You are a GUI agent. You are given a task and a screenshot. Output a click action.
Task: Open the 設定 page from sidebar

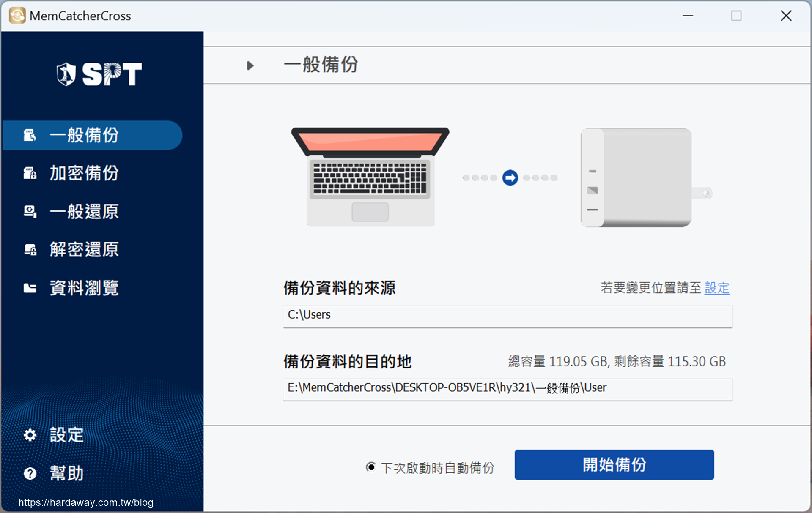coord(67,435)
